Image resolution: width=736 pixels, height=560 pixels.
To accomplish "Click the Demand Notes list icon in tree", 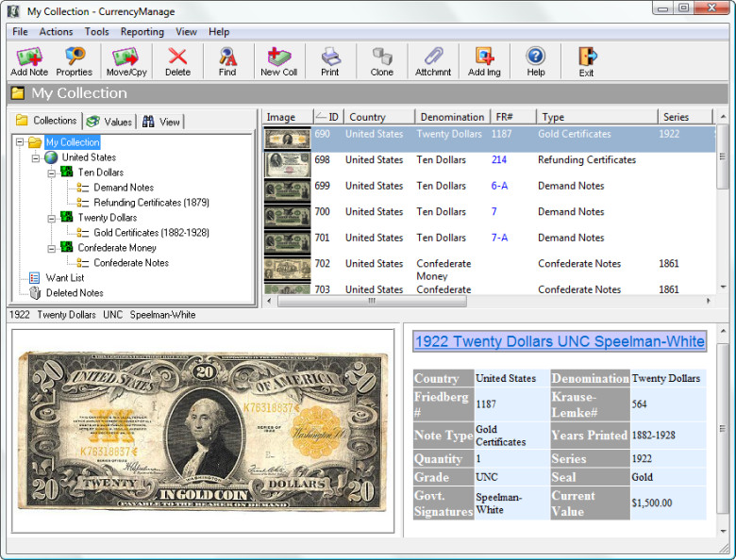I will click(x=83, y=188).
